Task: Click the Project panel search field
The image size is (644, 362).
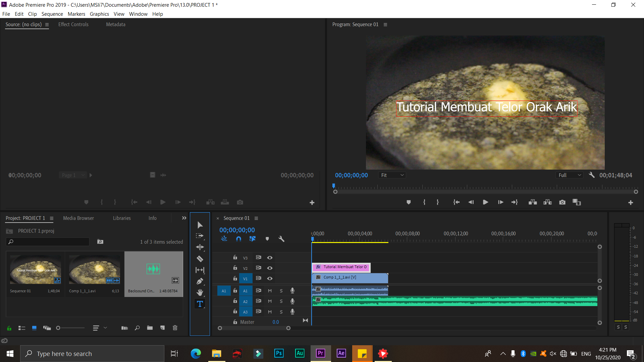Action: tap(48, 242)
